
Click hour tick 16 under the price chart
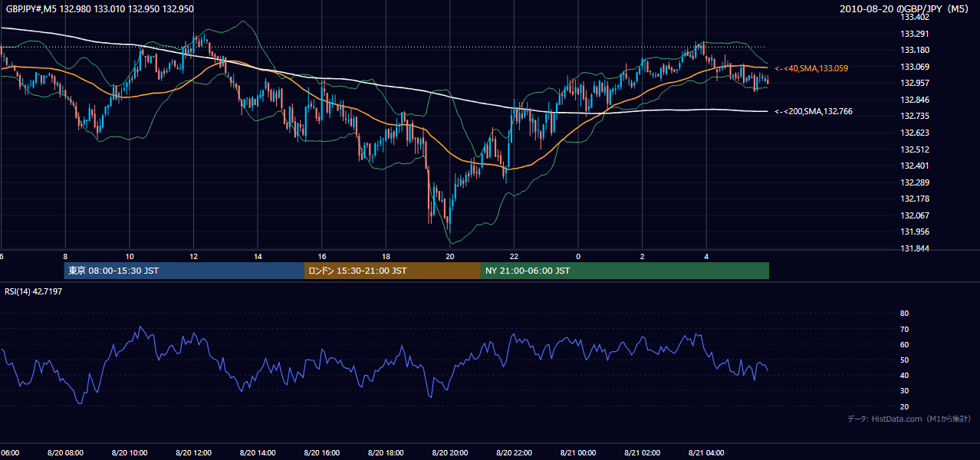pyautogui.click(x=322, y=257)
